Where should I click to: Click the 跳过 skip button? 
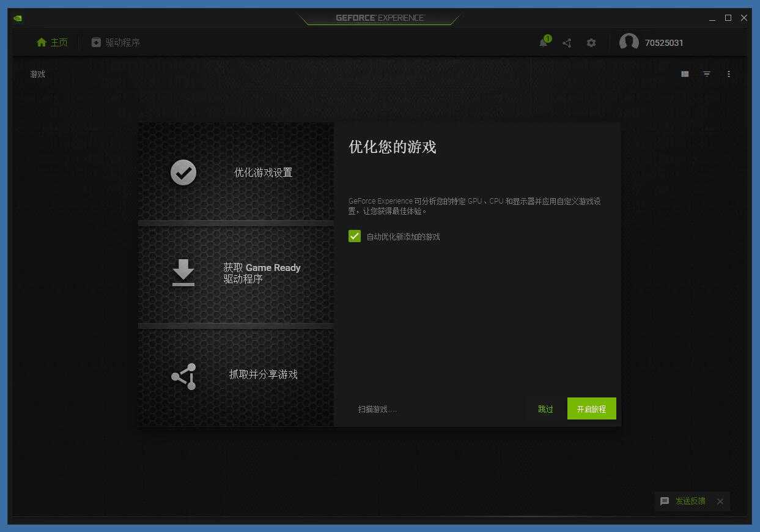pos(545,409)
